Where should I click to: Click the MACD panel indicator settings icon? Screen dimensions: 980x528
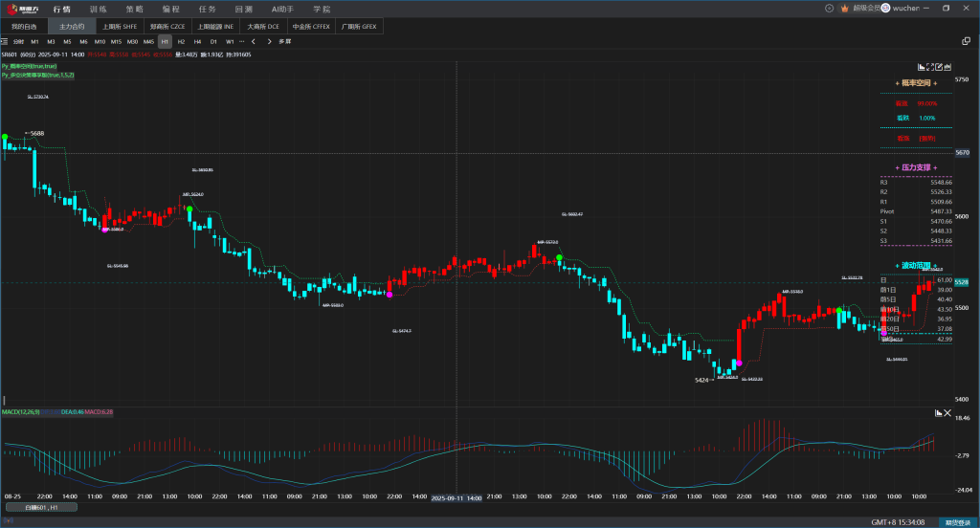937,413
